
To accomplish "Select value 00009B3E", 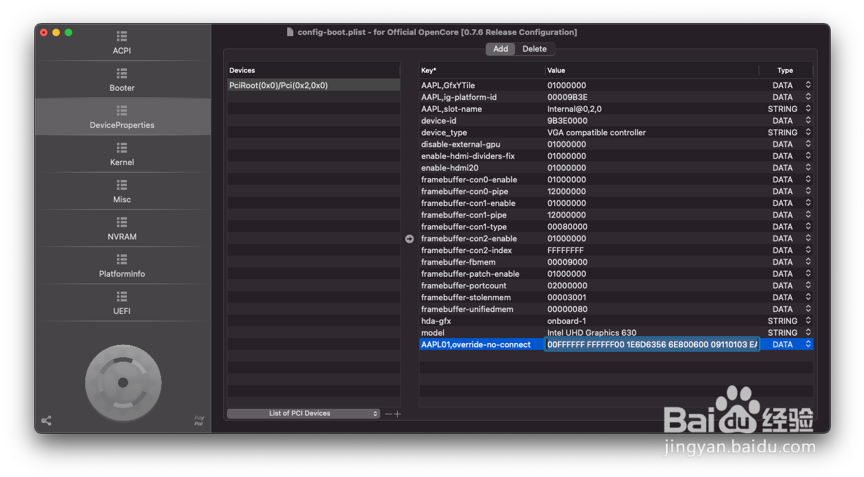I will click(x=567, y=97).
